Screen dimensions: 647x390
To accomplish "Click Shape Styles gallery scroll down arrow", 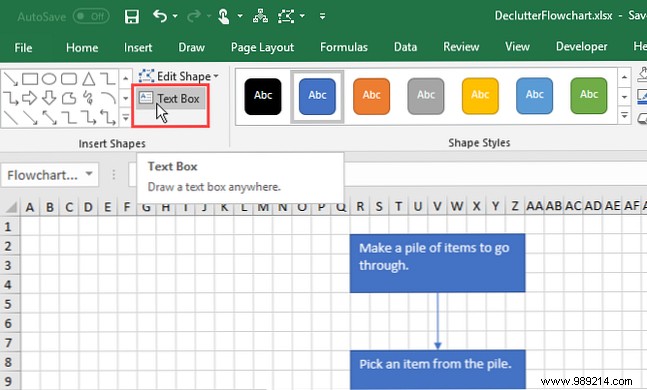I will 624,97.
